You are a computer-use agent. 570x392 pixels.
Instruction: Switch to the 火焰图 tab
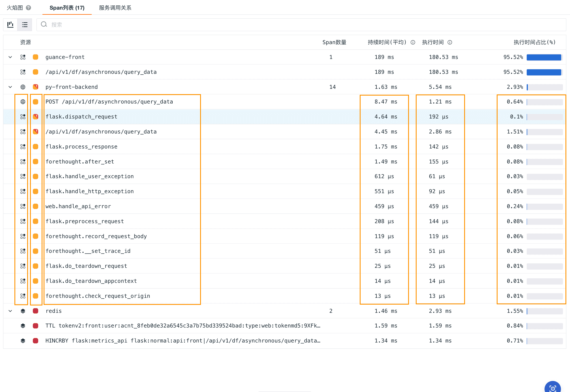click(15, 8)
